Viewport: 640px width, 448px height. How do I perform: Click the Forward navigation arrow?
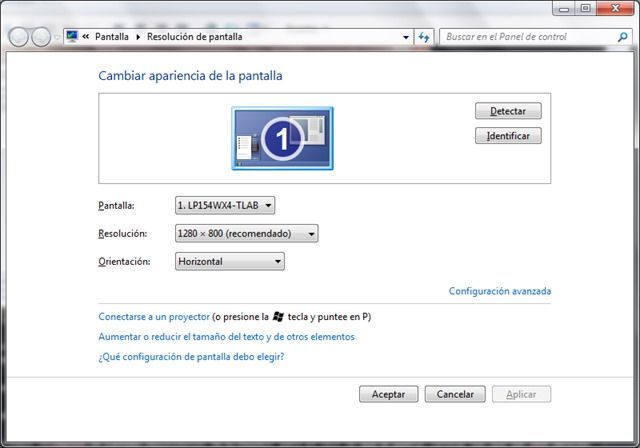coord(41,37)
